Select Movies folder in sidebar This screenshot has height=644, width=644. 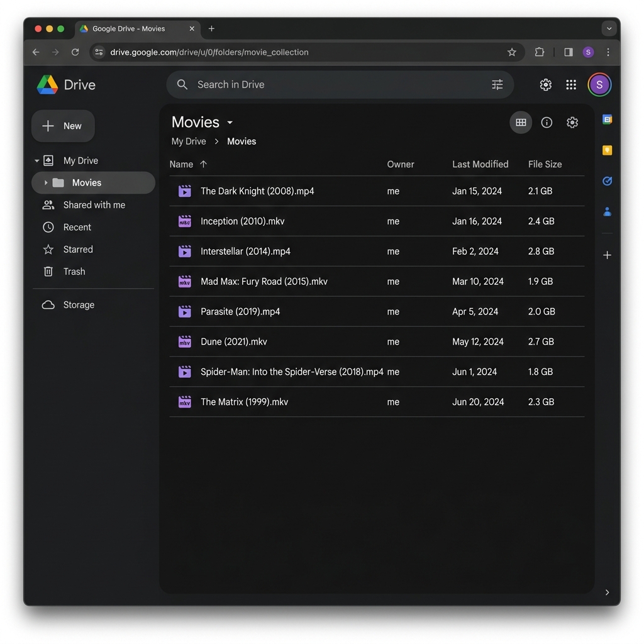click(93, 183)
